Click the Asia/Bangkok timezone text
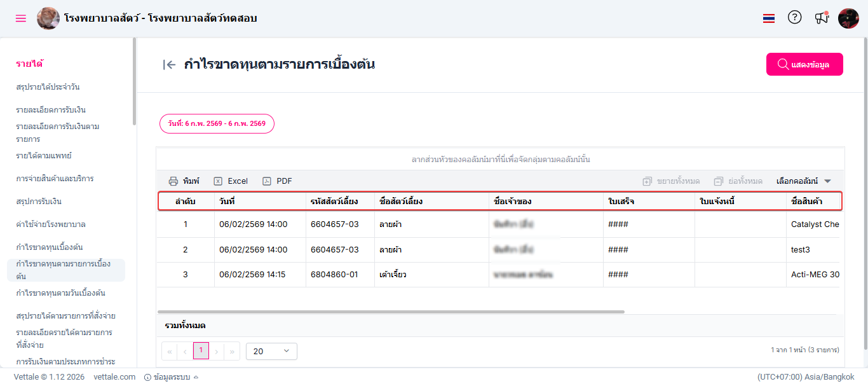Viewport: 868px width, 386px height. (x=806, y=377)
